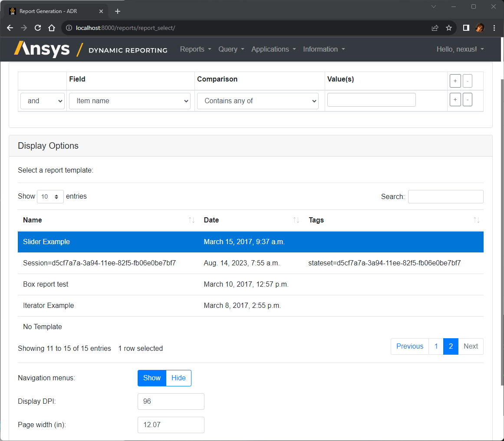This screenshot has height=441, width=504.
Task: Open the Query menu
Action: coord(231,49)
